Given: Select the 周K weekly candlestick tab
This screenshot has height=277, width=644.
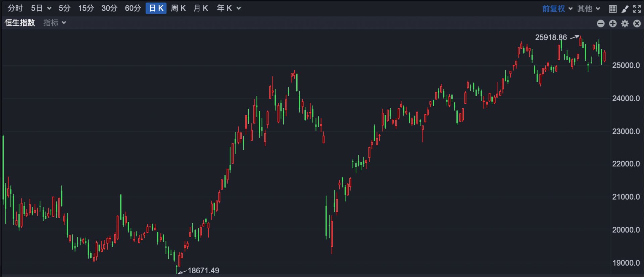Looking at the screenshot, I should pos(178,8).
